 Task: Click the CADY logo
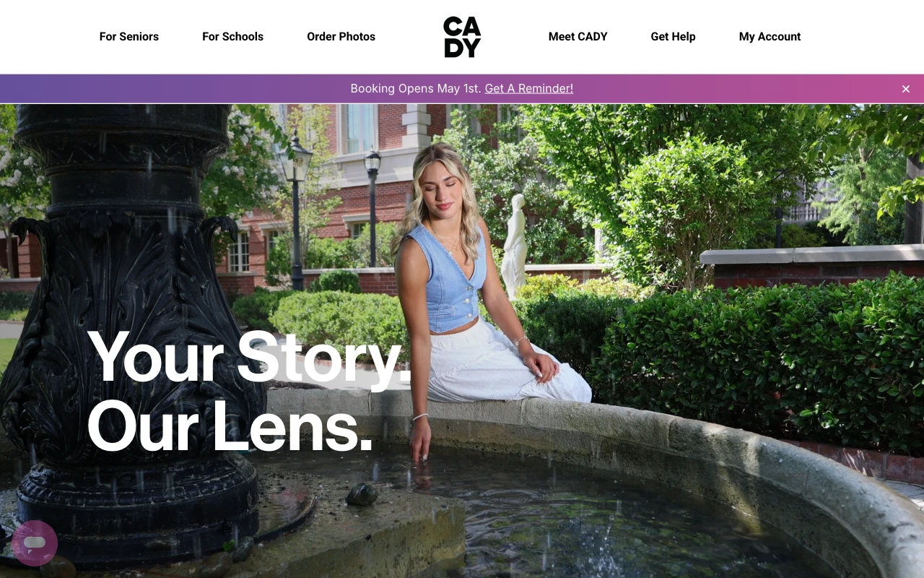462,37
